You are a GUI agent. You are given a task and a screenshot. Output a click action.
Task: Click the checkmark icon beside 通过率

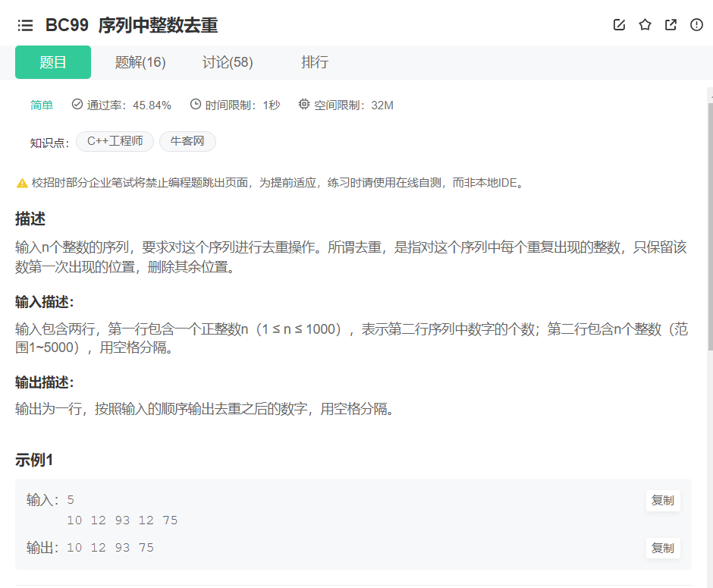coord(78,105)
